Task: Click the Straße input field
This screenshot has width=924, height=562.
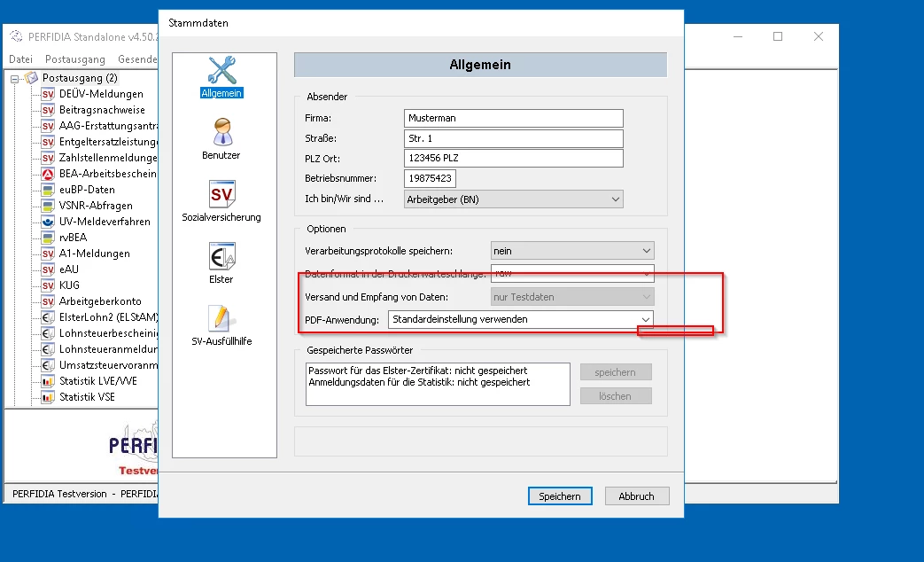Action: pos(513,138)
